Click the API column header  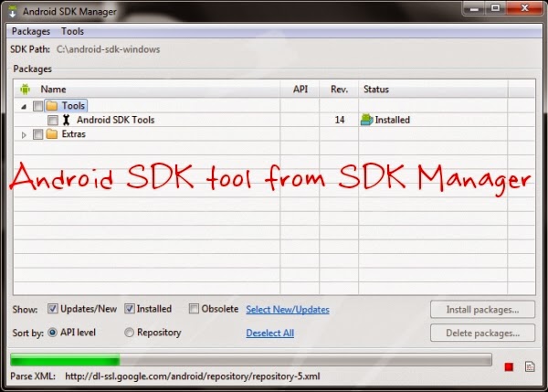click(x=300, y=90)
